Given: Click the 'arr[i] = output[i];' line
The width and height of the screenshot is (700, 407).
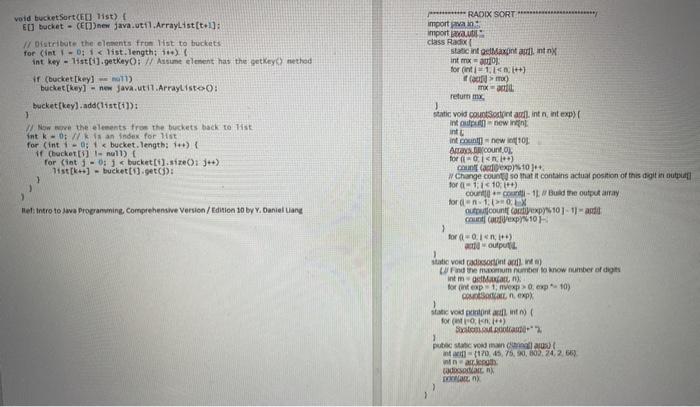Looking at the screenshot, I should [491, 245].
